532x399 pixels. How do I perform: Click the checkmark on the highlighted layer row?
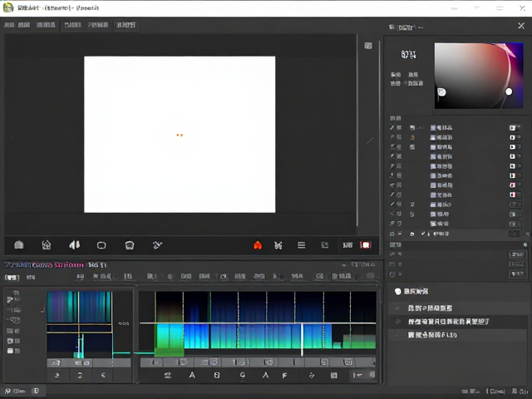coord(423,234)
